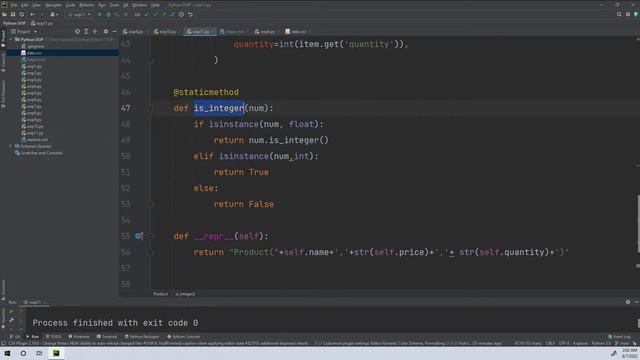This screenshot has width=640, height=360.
Task: Toggle the TODO tool window button
Action: point(53,337)
